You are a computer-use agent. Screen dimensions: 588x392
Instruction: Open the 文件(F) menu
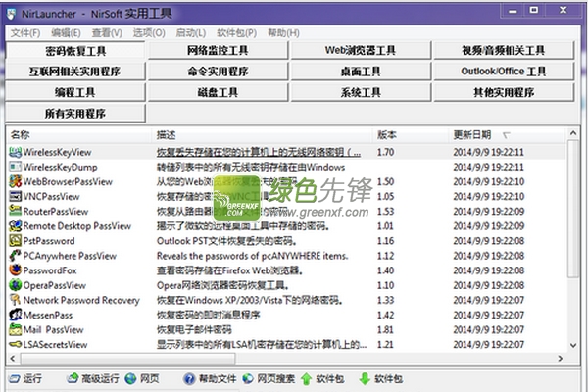pyautogui.click(x=25, y=33)
